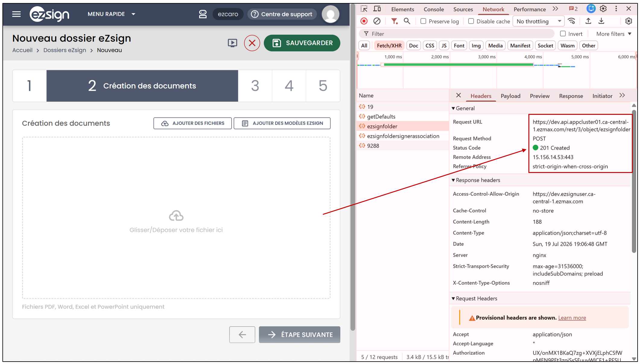The width and height of the screenshot is (640, 364).
Task: Click the file drop zone area
Action: click(176, 218)
